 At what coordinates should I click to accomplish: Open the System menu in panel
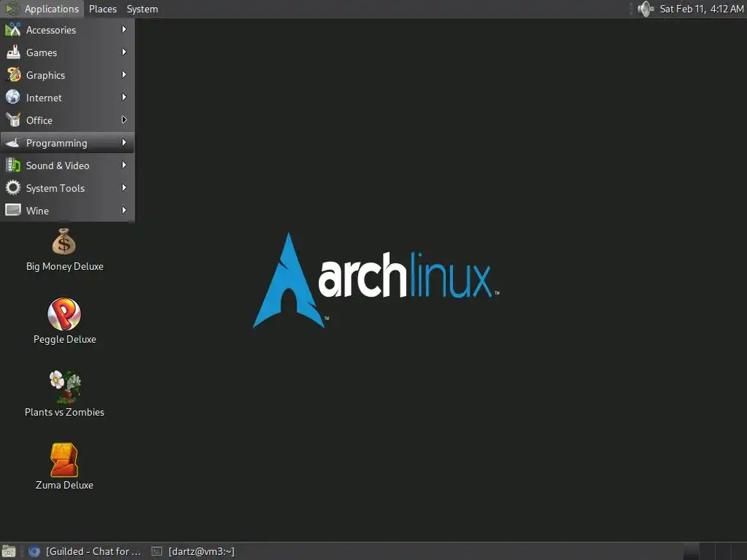click(x=142, y=9)
